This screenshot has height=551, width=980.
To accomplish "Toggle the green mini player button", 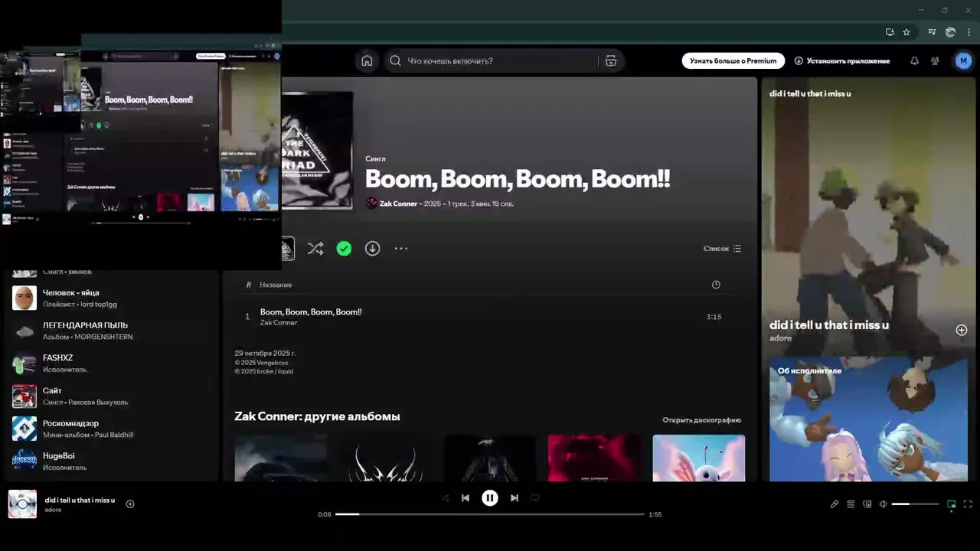I will coord(951,504).
